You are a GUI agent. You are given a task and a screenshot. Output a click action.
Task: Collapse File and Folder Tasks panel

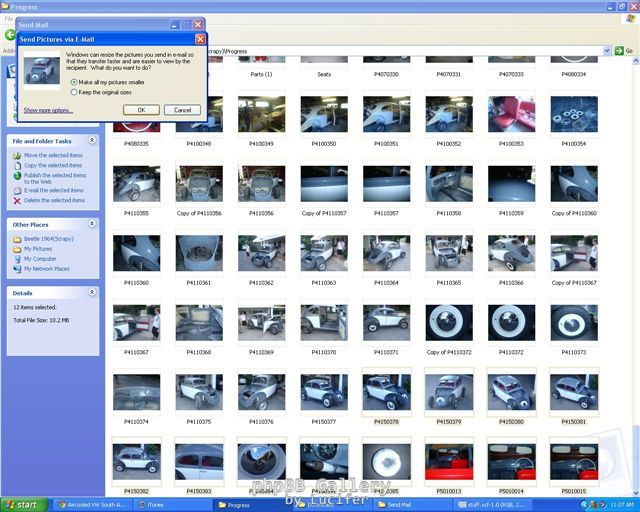pyautogui.click(x=92, y=140)
